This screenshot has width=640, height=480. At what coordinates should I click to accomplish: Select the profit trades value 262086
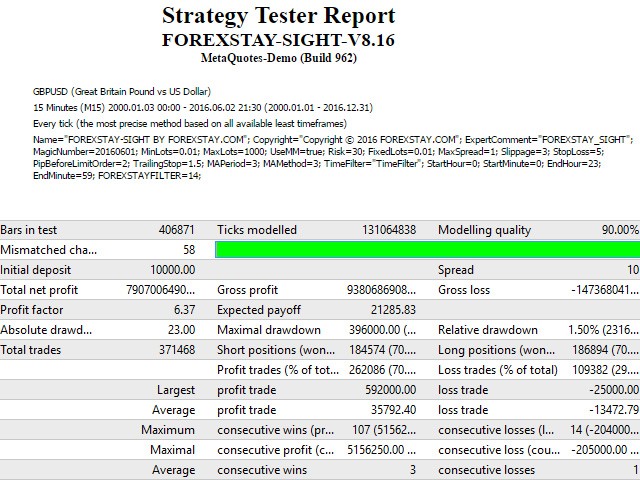[x=382, y=370]
